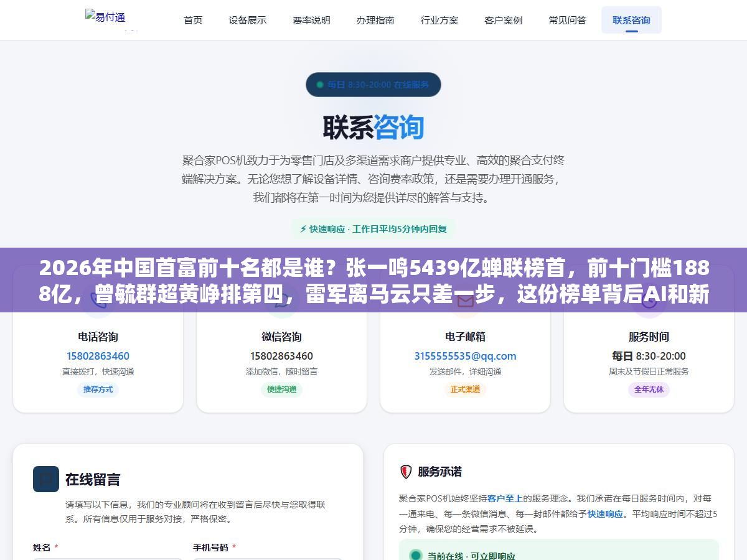The image size is (747, 560).
Task: Click the 全年无休 tag
Action: 649,390
